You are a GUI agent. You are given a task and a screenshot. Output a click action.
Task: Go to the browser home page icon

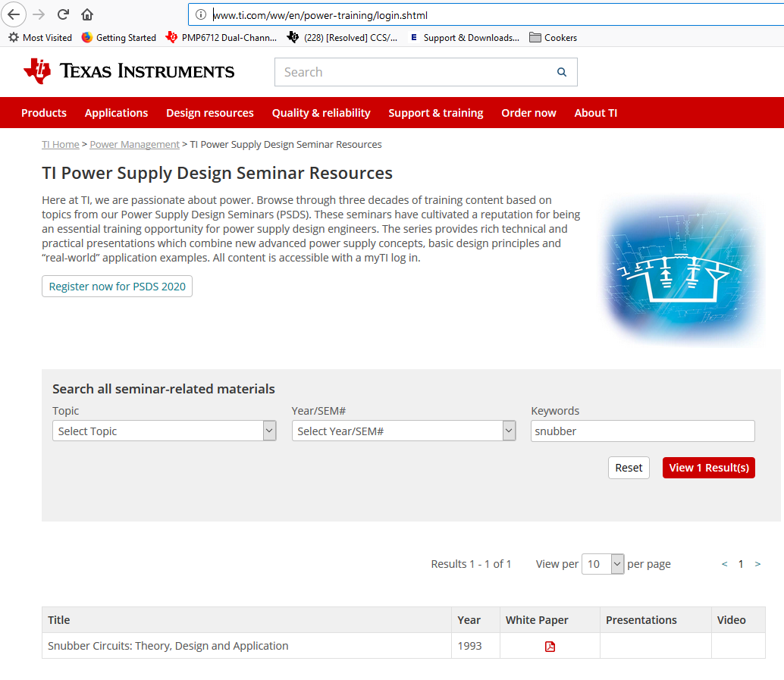(87, 14)
